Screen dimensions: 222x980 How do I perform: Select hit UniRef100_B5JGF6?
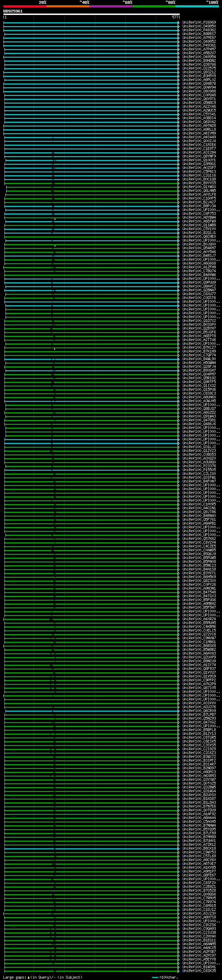[x=199, y=332]
